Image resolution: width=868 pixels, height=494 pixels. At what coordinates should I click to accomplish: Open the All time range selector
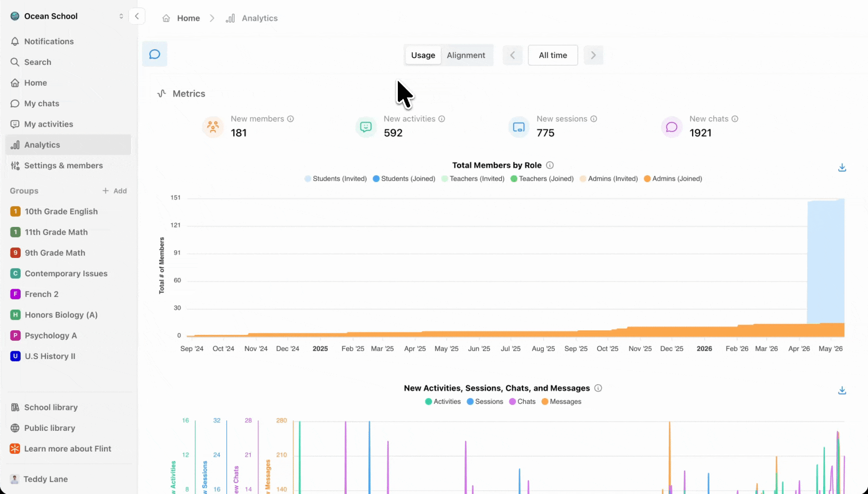point(553,55)
